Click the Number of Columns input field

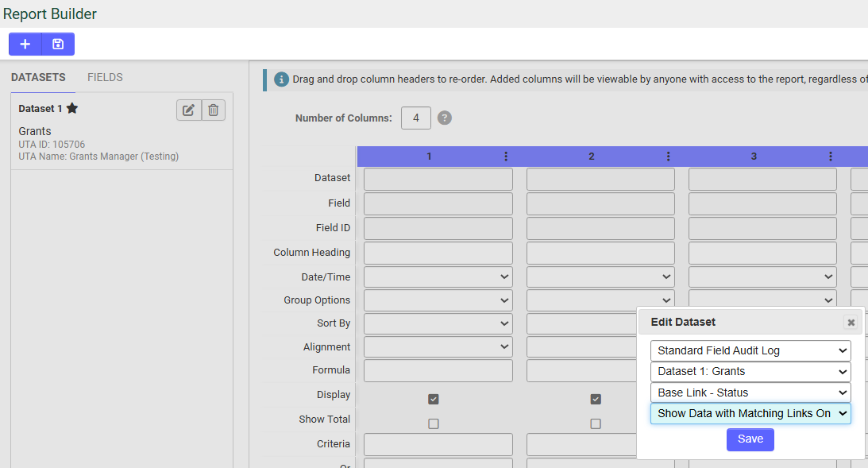(415, 118)
